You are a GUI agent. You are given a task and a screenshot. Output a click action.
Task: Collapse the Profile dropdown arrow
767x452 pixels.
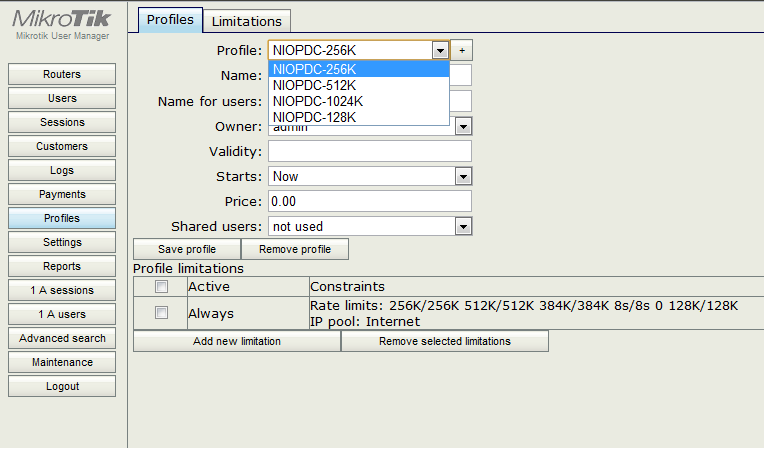point(440,50)
